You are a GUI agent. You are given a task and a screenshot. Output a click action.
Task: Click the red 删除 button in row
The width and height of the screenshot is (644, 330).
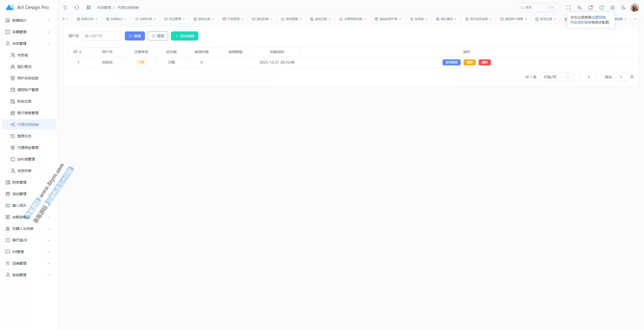coord(485,62)
